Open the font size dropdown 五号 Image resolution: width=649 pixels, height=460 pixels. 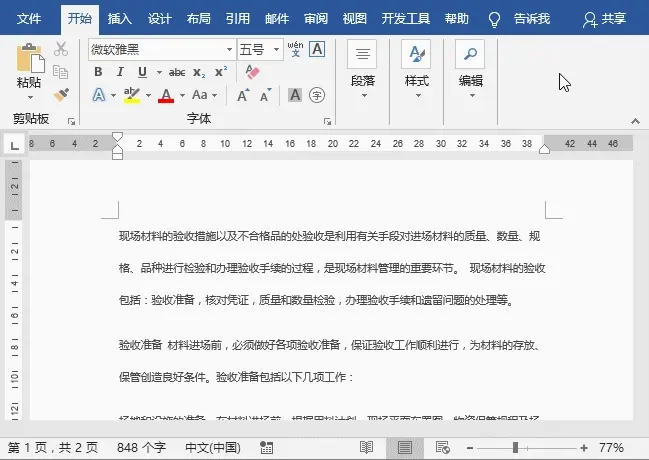click(276, 50)
